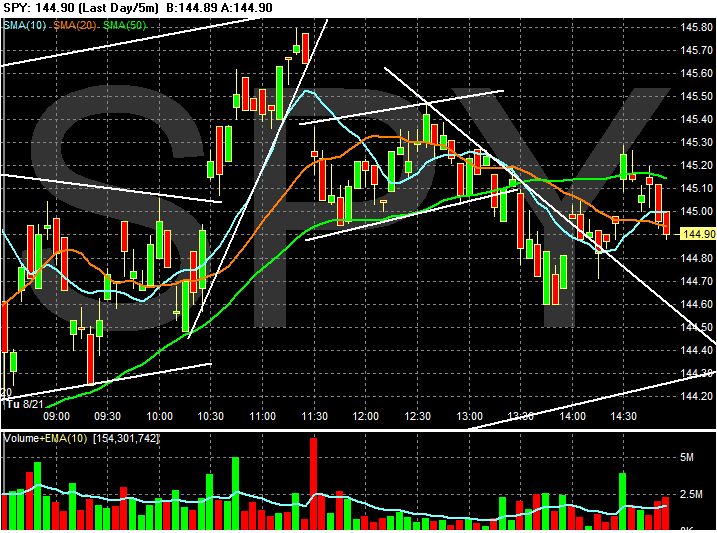717x533 pixels.
Task: Click the 12:30 time axis label
Action: click(x=417, y=416)
